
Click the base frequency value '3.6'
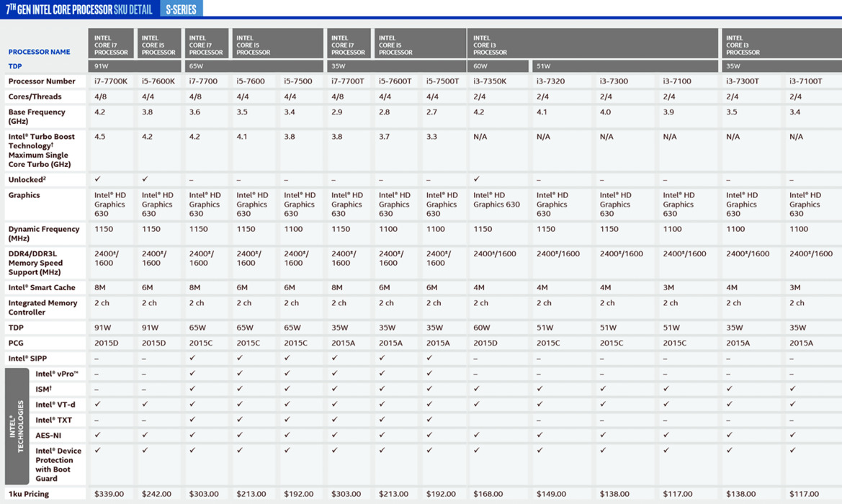[x=194, y=112]
